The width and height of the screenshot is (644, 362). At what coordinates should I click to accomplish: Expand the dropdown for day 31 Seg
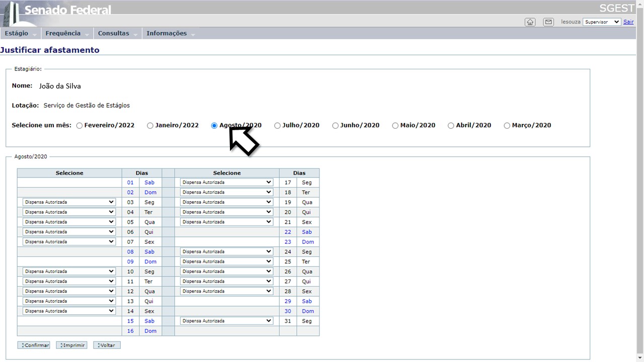coord(226,321)
